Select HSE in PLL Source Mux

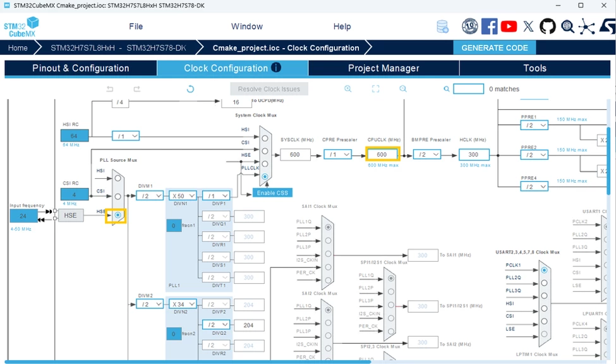tap(118, 215)
